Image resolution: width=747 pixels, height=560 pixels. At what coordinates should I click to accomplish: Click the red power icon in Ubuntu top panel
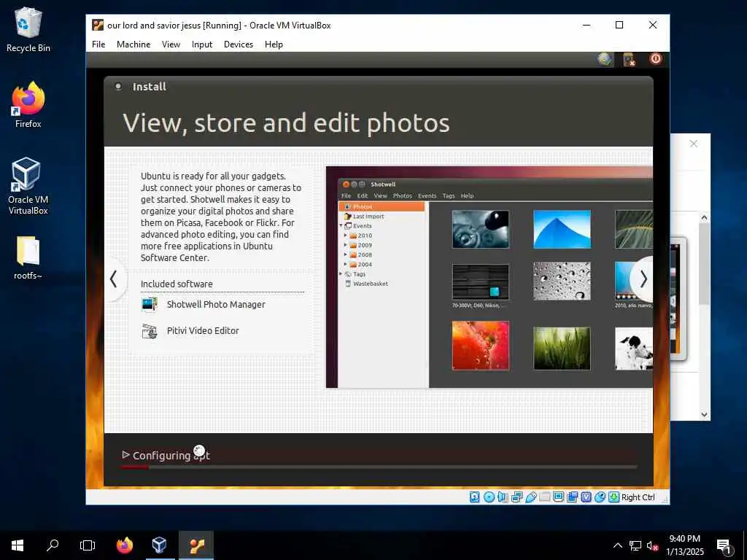point(656,59)
